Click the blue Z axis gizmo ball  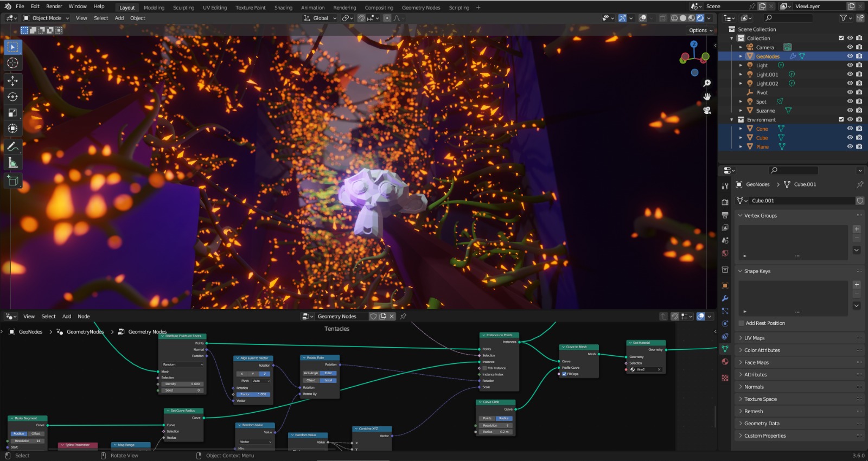[x=694, y=44]
